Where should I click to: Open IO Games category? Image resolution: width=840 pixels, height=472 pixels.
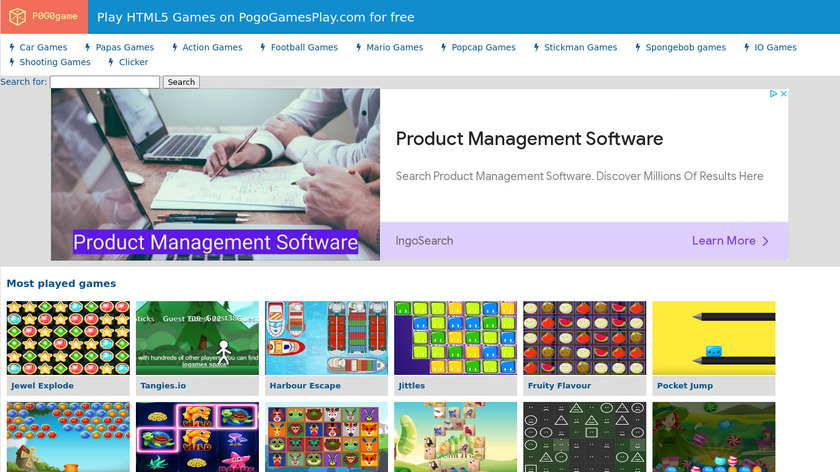point(775,47)
